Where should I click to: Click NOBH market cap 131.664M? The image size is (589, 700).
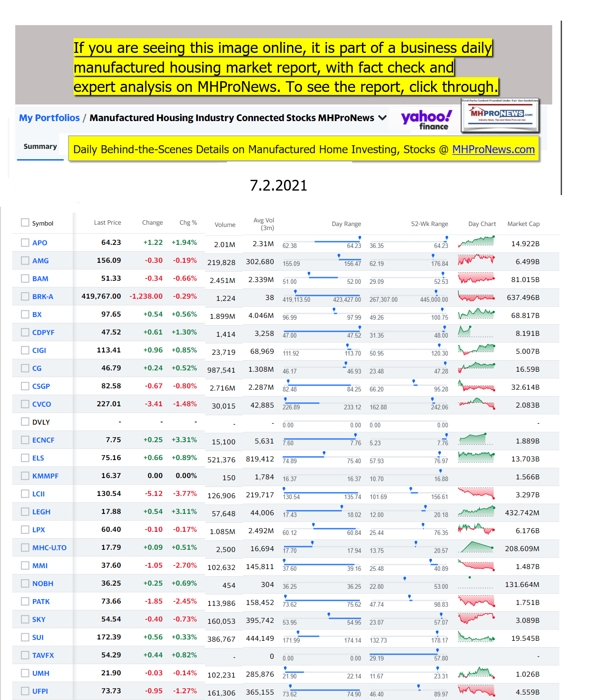coord(522,584)
